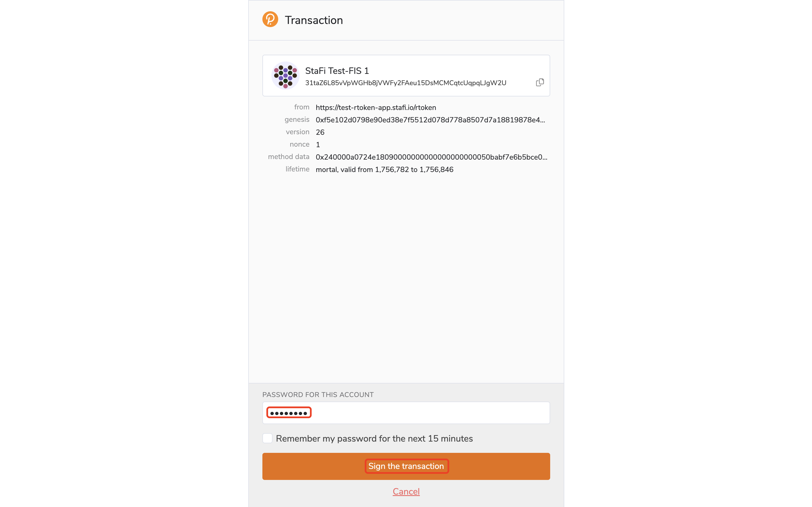Click the 'Remember my password for the next 15 minutes' label
The image size is (812, 507).
pos(374,438)
